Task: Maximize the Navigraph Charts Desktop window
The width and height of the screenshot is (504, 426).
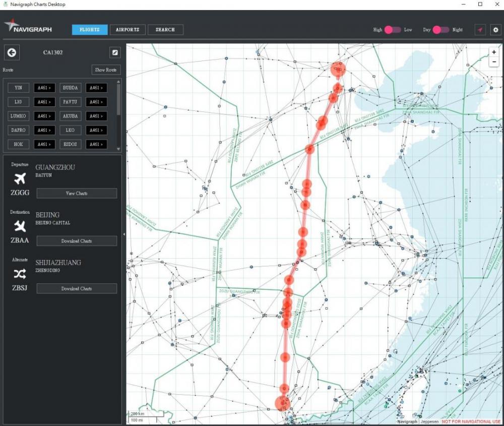Action: pyautogui.click(x=480, y=4)
